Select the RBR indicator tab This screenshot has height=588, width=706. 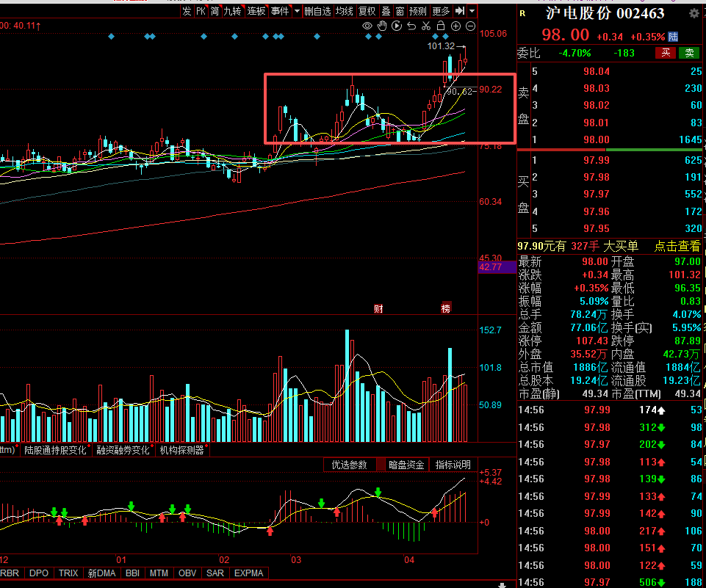[x=10, y=573]
